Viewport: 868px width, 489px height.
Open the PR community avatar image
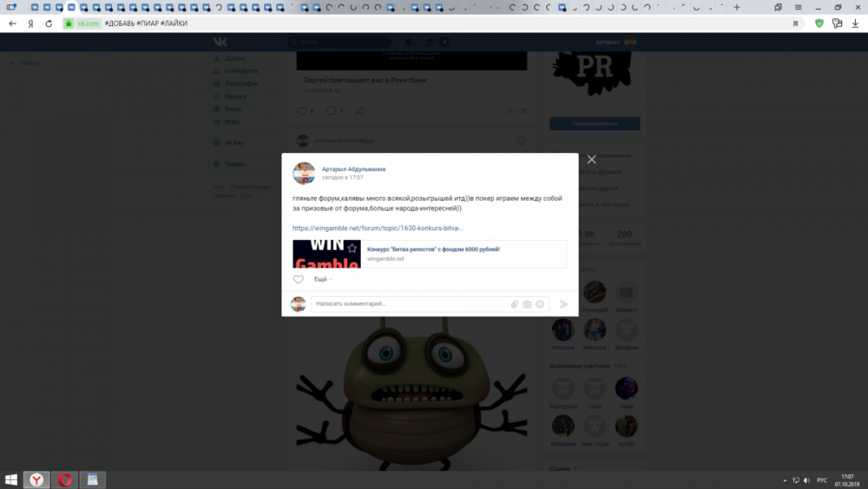click(x=592, y=72)
